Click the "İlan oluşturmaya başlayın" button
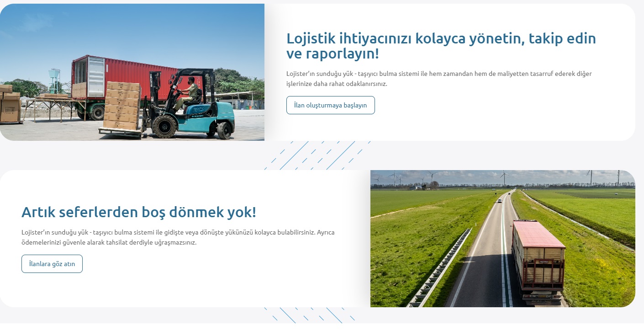 click(330, 105)
